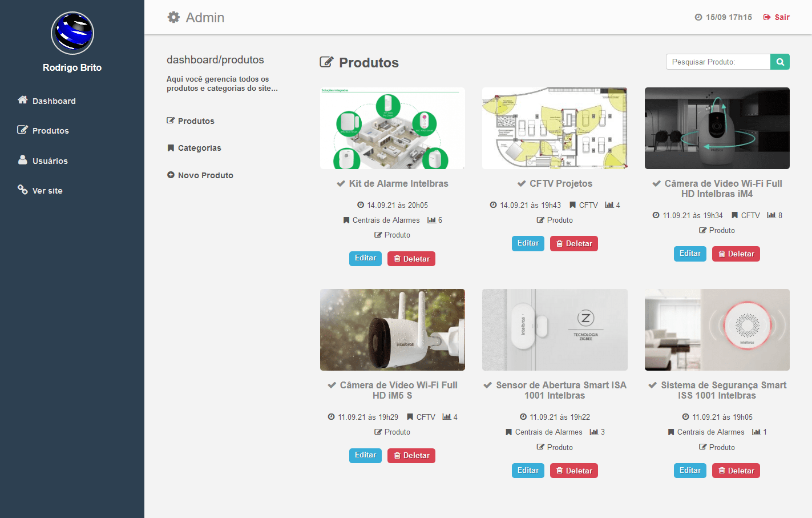812x518 pixels.
Task: Open the Sistema de Segurança Smart thumbnail
Action: click(717, 330)
